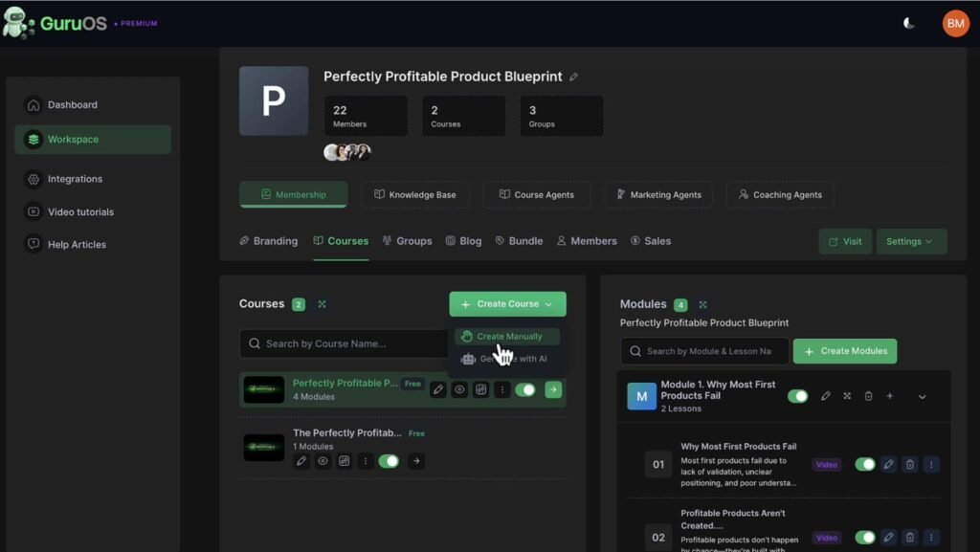Open Help Articles in sidebar
This screenshot has width=980, height=552.
pos(93,245)
